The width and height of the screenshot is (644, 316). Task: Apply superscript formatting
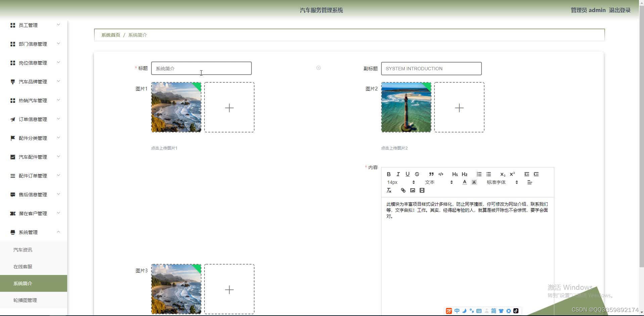coord(512,174)
